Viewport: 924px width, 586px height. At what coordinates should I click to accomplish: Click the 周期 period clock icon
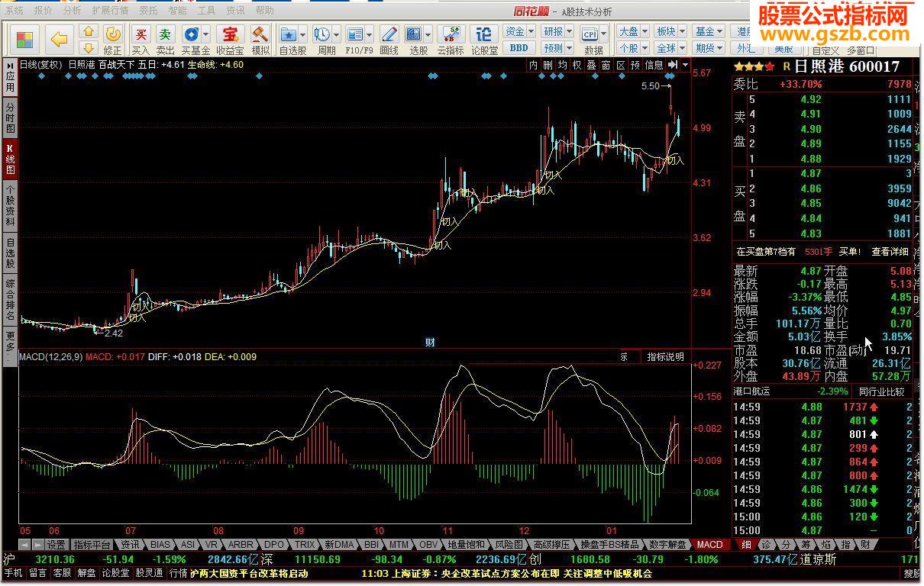point(322,35)
